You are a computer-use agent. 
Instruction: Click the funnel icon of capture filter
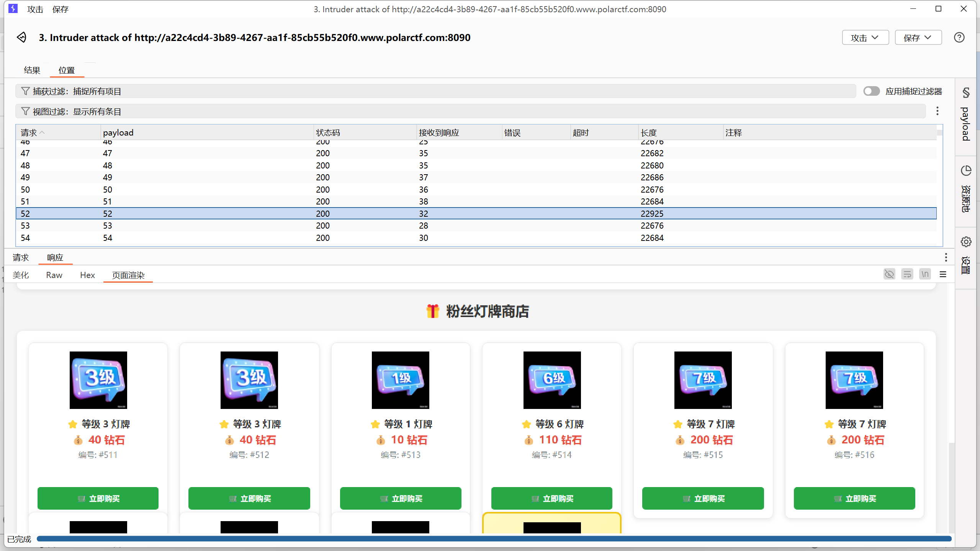pyautogui.click(x=25, y=91)
